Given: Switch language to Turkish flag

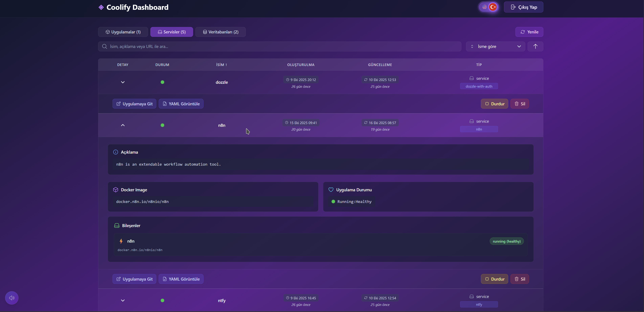Looking at the screenshot, I should tap(493, 7).
